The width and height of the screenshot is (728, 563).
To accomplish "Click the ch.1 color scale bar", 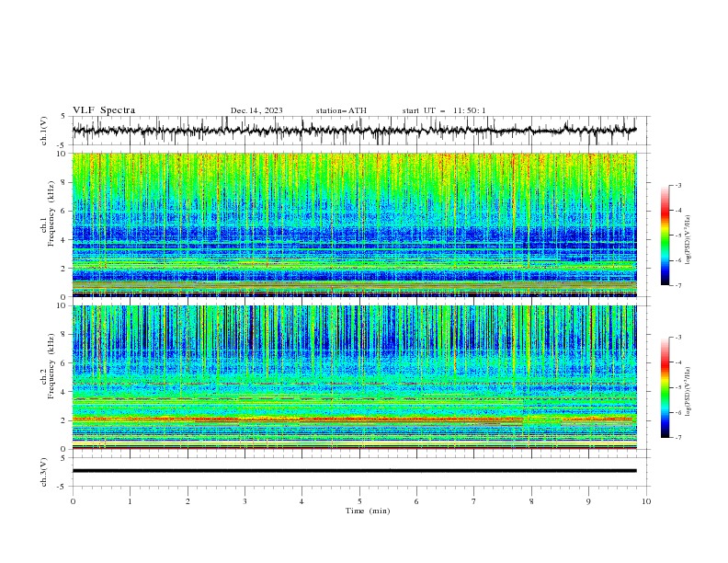I will (x=665, y=236).
